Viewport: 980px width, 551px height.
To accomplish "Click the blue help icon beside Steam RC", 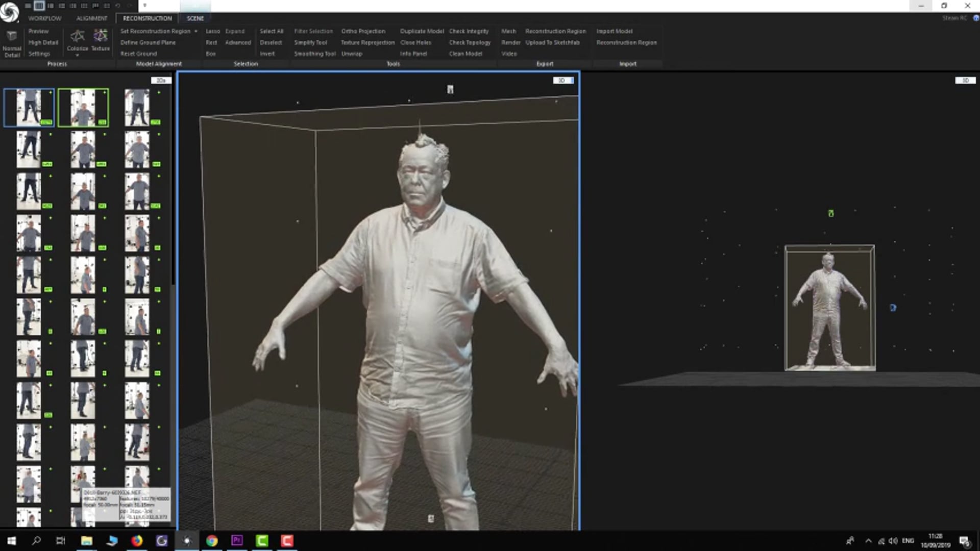I will [x=975, y=18].
